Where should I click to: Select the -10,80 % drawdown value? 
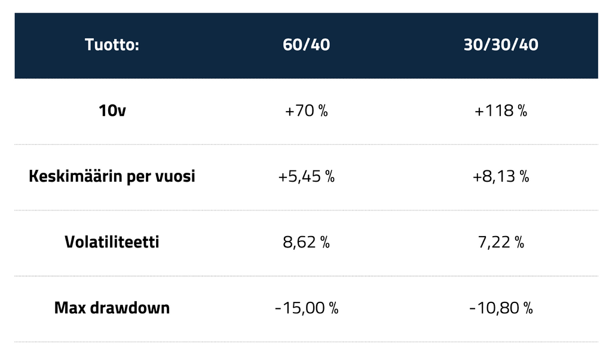pos(501,308)
